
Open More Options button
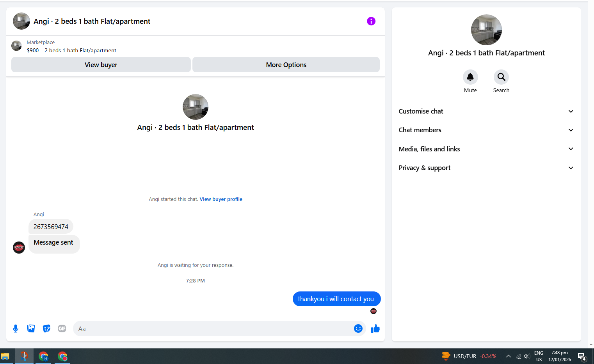(x=286, y=65)
